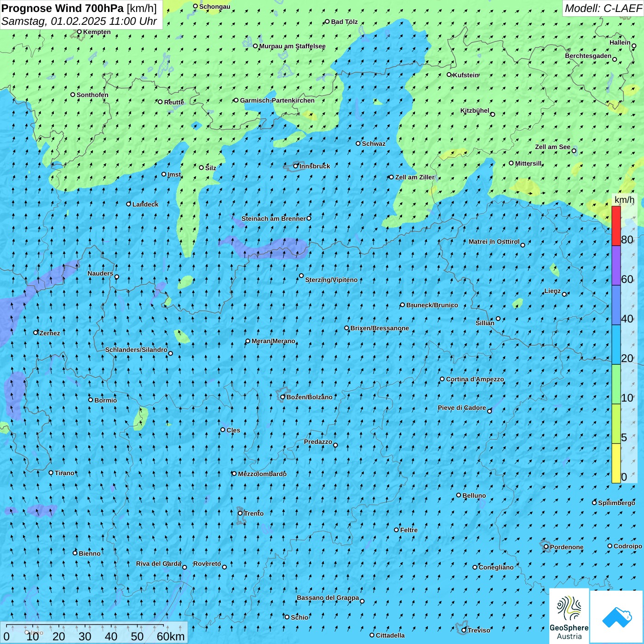Image resolution: width=644 pixels, height=644 pixels.
Task: Select the Landeck location marker
Action: [129, 204]
